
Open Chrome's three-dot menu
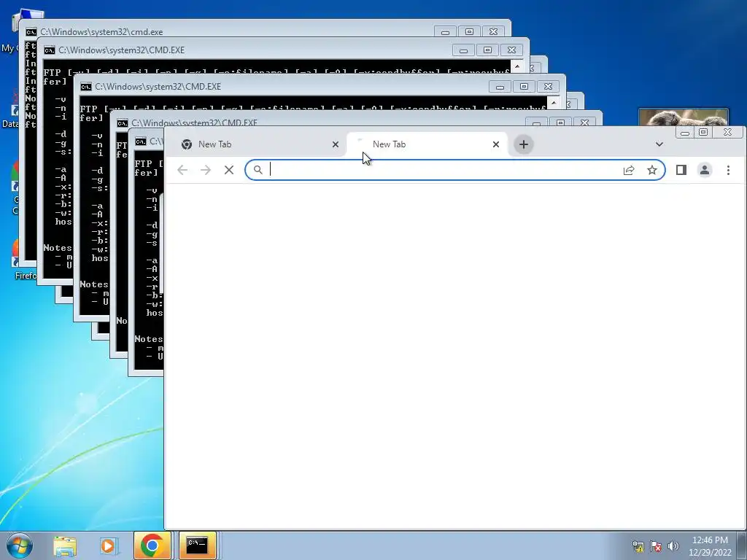point(728,170)
